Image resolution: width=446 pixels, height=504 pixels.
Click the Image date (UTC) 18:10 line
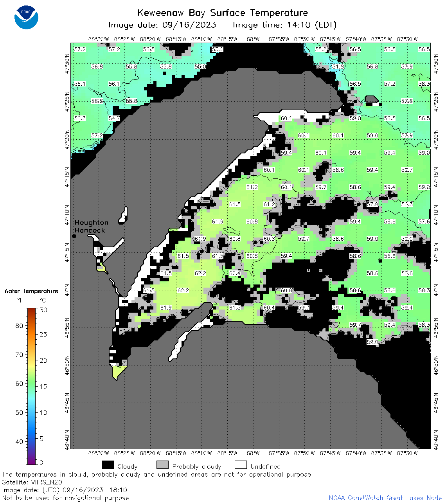(x=65, y=490)
